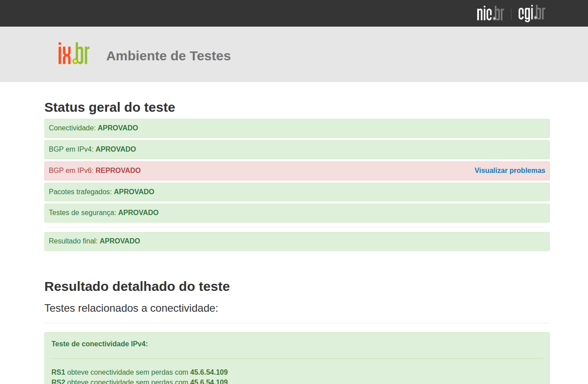588x384 pixels.
Task: Click the REPROVADO status label
Action: click(118, 171)
